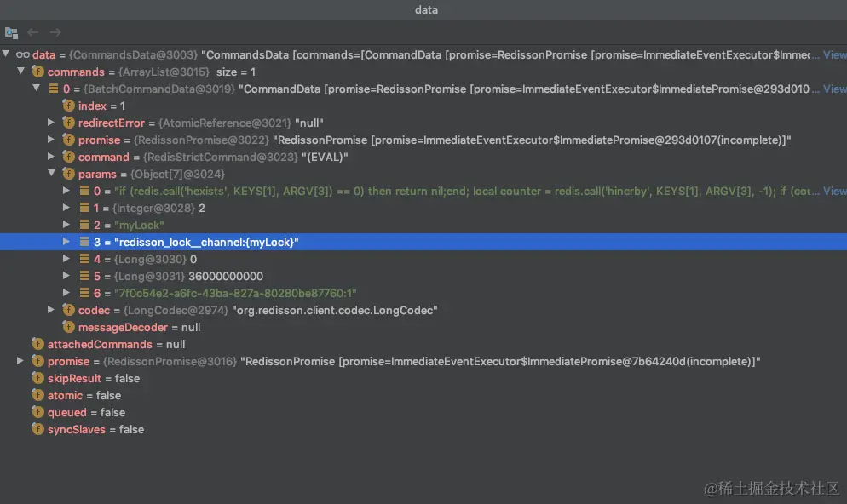Go back with the left arrow button
This screenshot has width=847, height=504.
click(x=33, y=32)
